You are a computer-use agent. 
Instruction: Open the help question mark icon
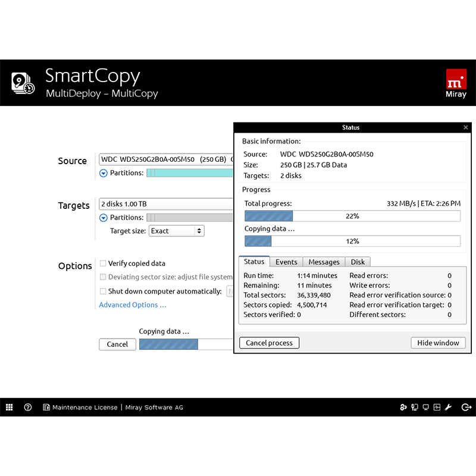pos(27,407)
